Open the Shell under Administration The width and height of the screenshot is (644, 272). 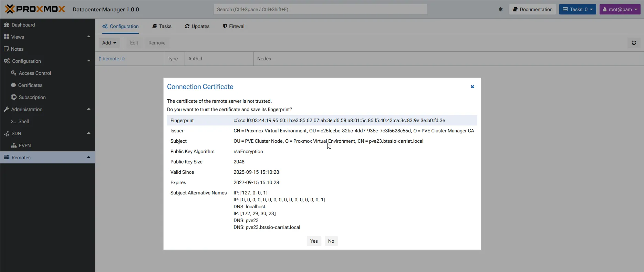point(23,121)
